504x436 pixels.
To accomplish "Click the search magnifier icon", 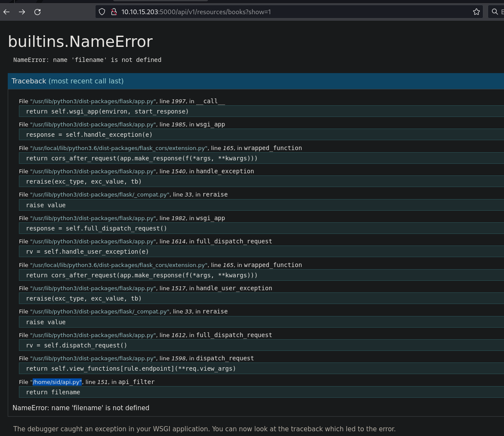I will (x=495, y=12).
